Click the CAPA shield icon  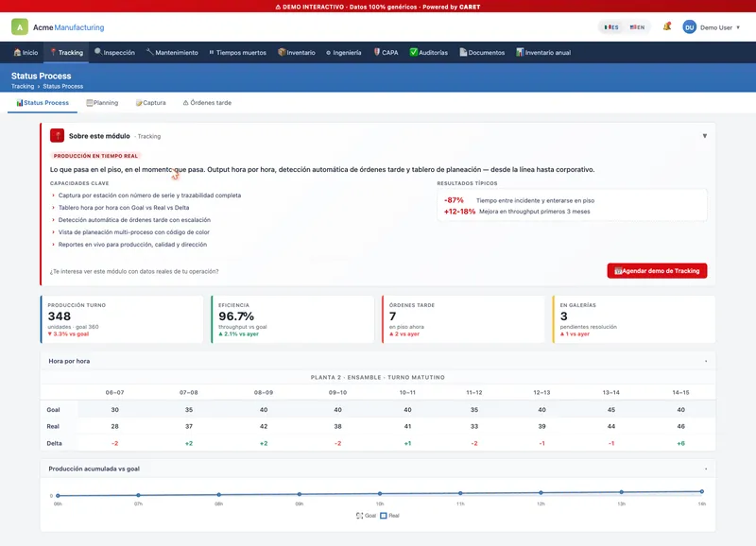pyautogui.click(x=377, y=52)
